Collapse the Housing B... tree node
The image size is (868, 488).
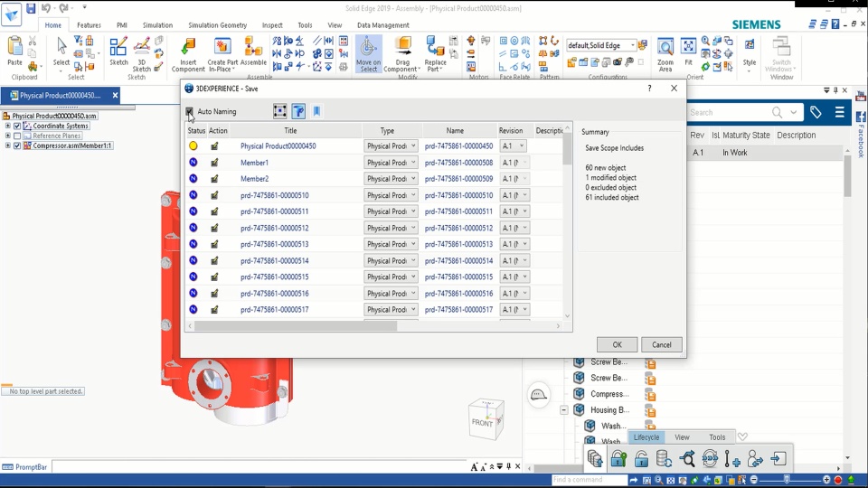(x=564, y=410)
